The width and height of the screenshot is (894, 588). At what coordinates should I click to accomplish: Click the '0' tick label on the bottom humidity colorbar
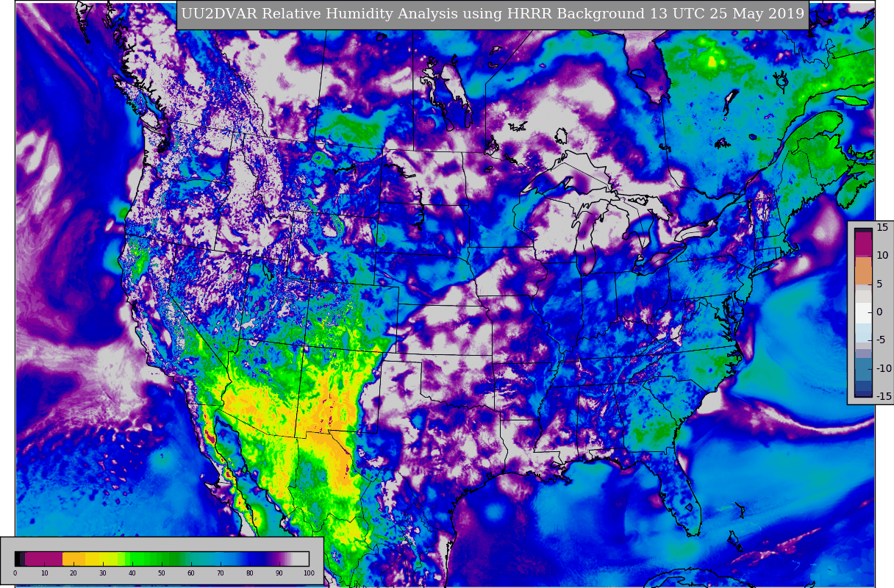click(15, 573)
